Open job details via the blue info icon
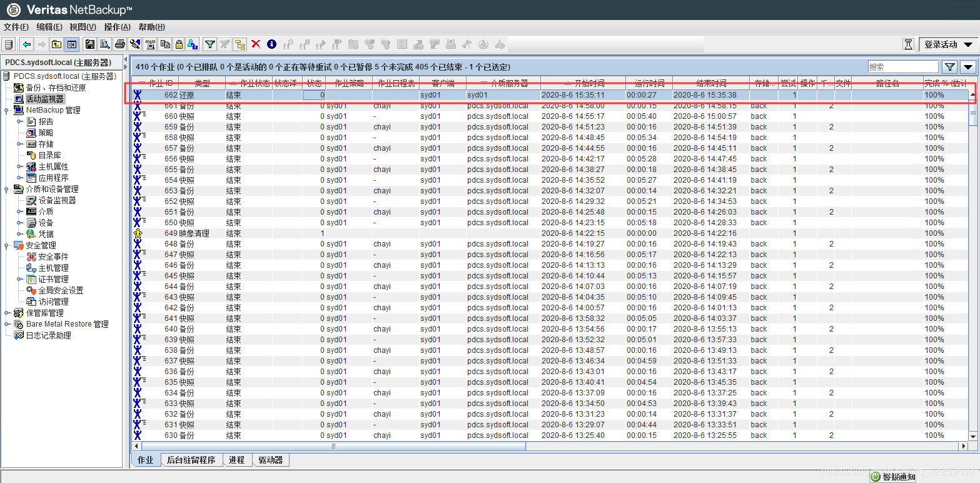980x483 pixels. pyautogui.click(x=271, y=44)
